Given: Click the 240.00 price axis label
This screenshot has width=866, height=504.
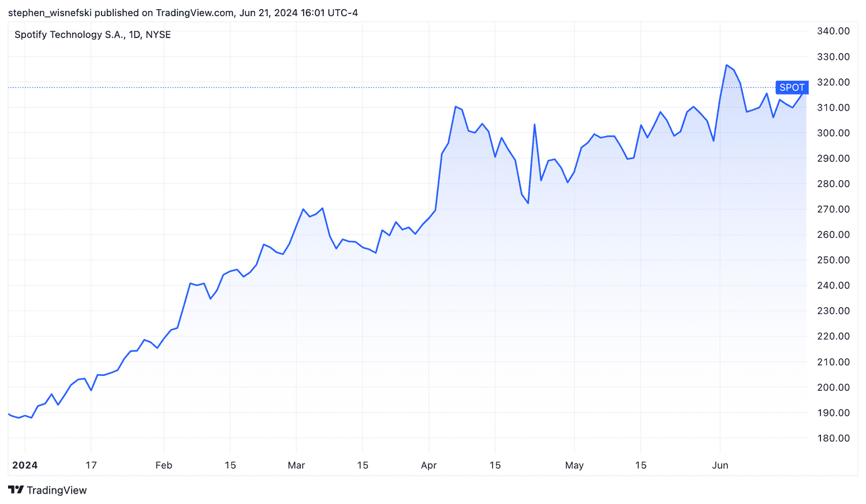Looking at the screenshot, I should 833,285.
